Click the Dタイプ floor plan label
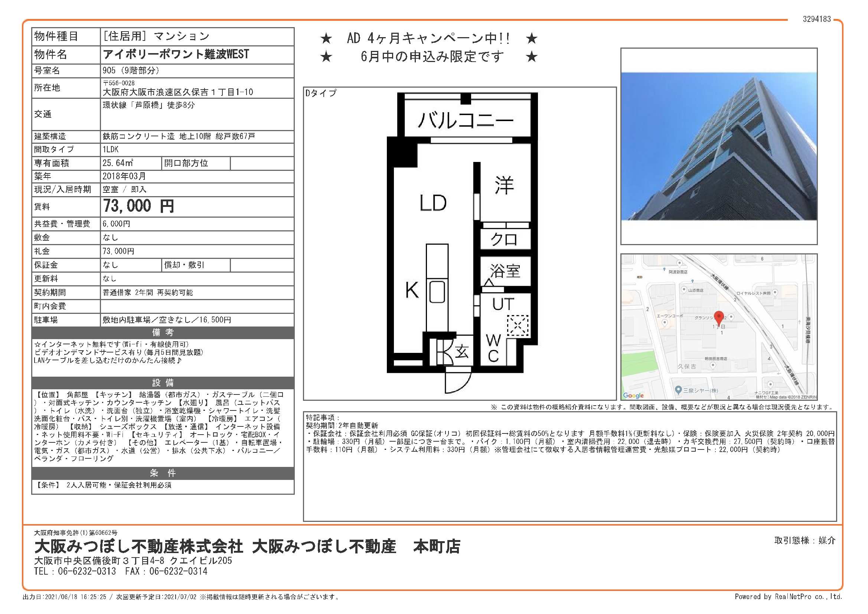This screenshot has width=868, height=614. [x=321, y=93]
